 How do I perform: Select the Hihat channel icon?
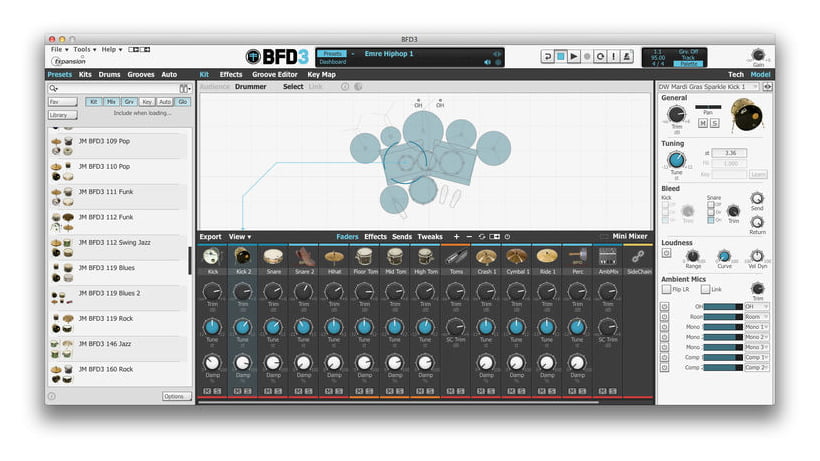click(x=334, y=257)
